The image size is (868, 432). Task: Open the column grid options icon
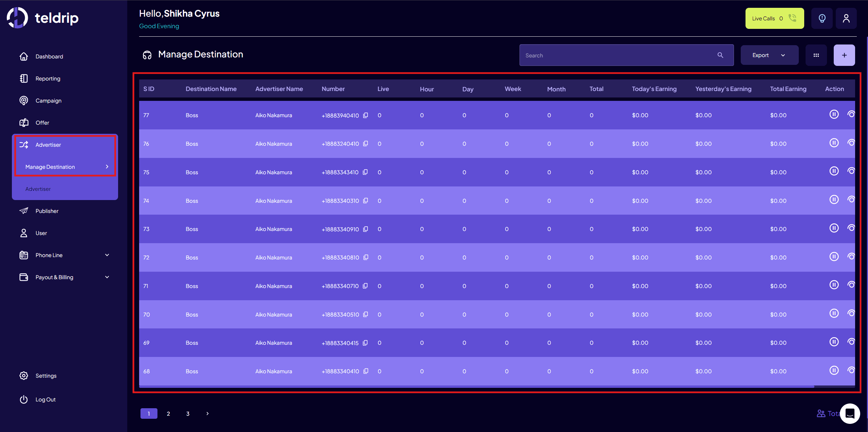point(816,55)
